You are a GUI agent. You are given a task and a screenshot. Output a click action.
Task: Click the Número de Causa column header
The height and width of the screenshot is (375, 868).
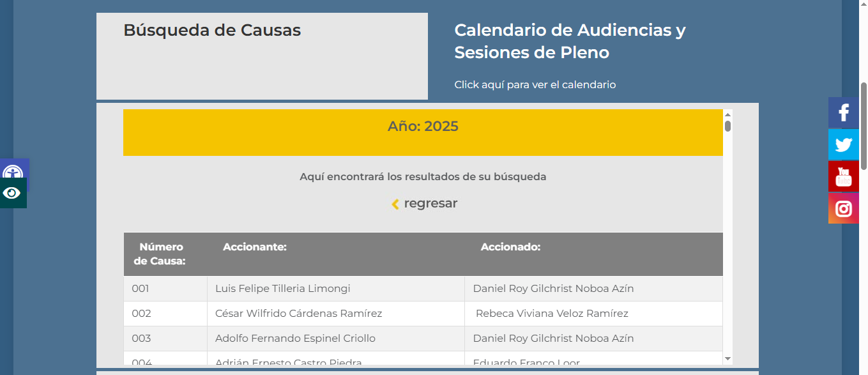pos(162,254)
